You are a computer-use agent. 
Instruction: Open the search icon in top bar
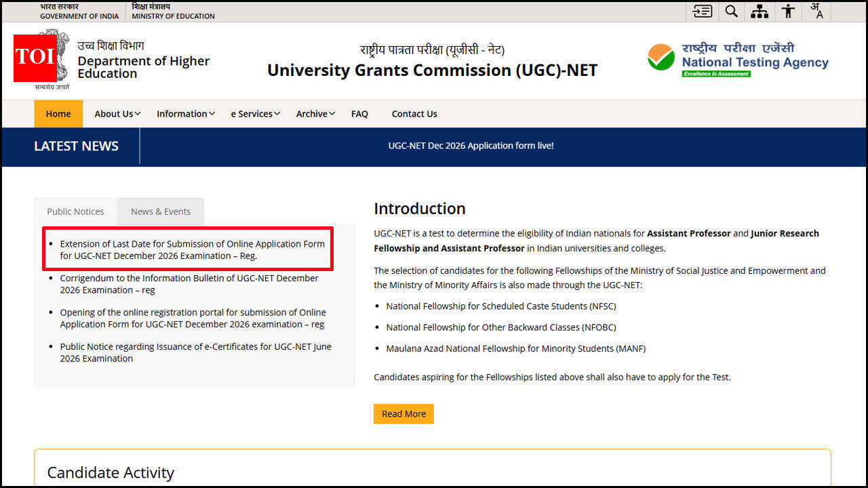(731, 11)
